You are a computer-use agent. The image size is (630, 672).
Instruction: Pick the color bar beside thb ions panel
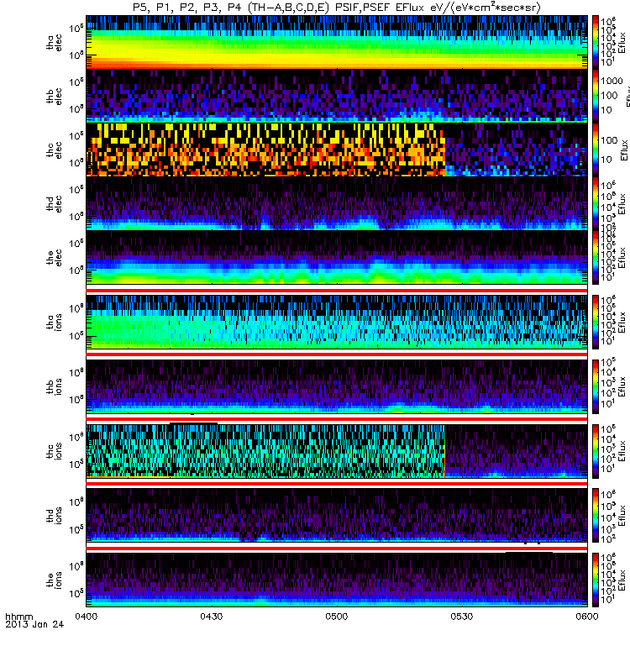pos(596,386)
